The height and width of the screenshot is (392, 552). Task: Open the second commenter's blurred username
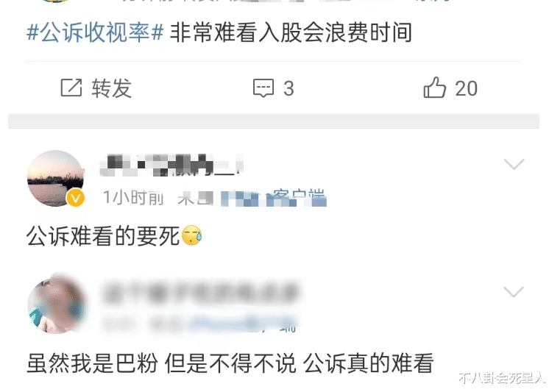click(x=201, y=292)
